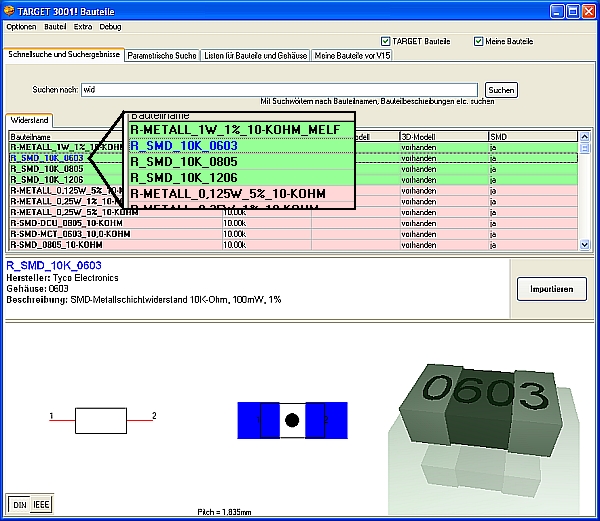Viewport: 600px width, 521px height.
Task: Open the Optionen menu
Action: pos(21,26)
